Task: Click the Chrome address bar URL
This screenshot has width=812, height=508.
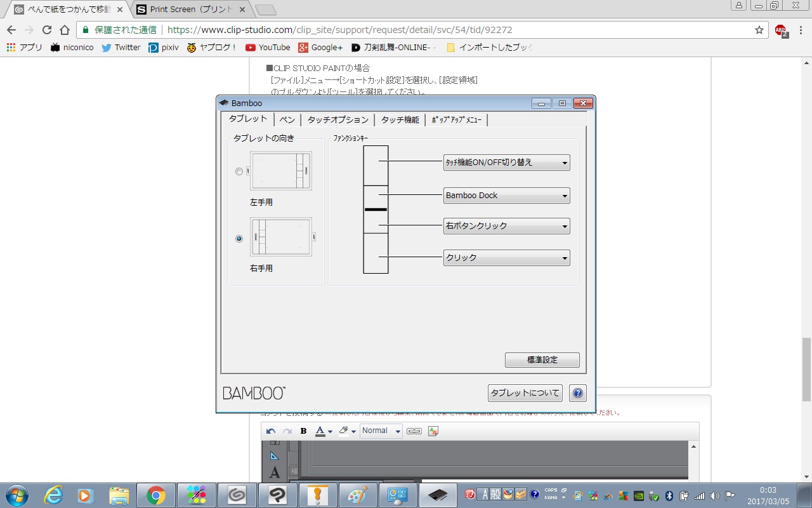Action: [x=340, y=30]
